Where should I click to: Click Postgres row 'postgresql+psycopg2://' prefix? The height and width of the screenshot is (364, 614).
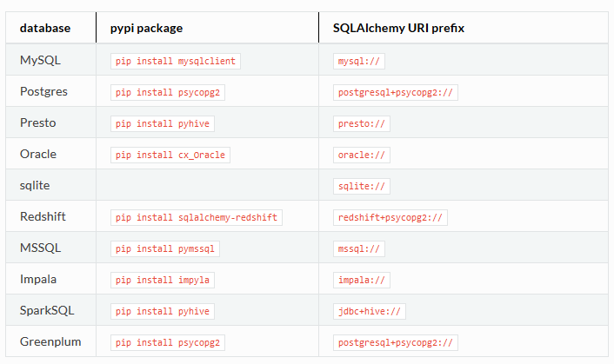[396, 93]
